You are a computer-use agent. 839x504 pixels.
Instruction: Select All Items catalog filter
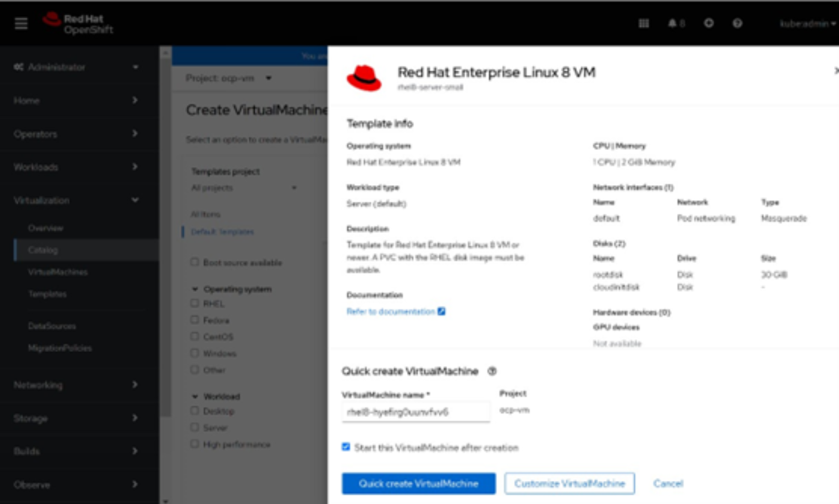(205, 214)
